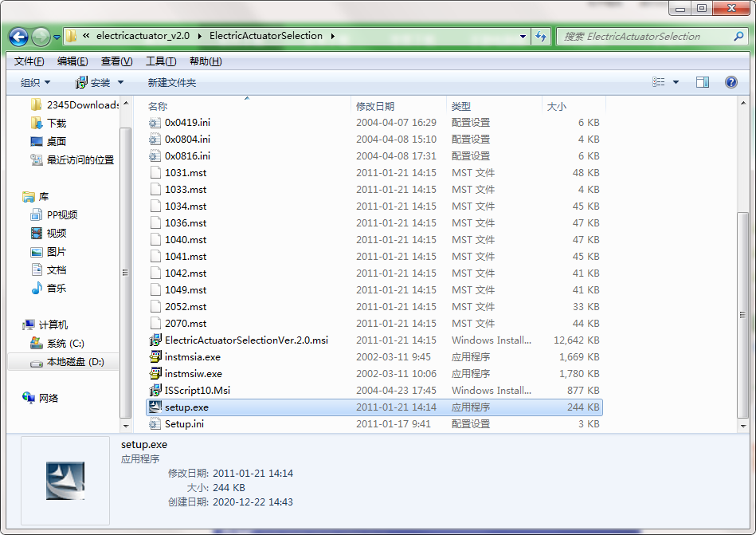Sort files by the 大小 column header

[x=557, y=105]
